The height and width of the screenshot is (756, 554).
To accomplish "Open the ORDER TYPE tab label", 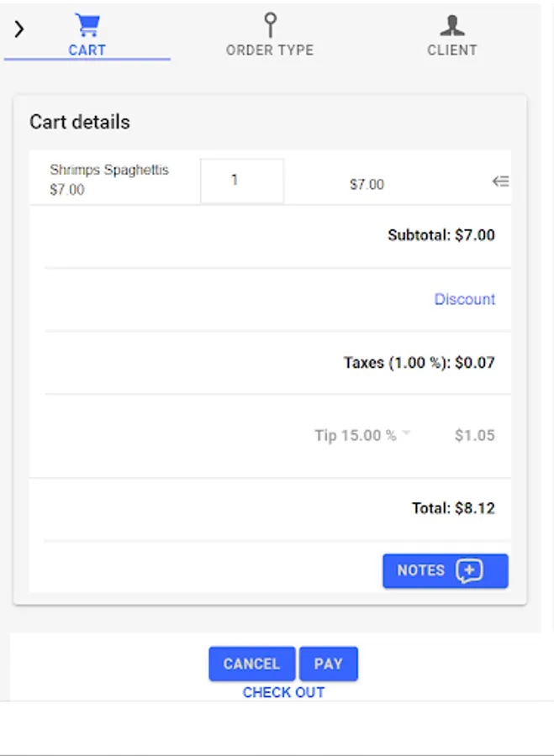I will click(x=270, y=50).
